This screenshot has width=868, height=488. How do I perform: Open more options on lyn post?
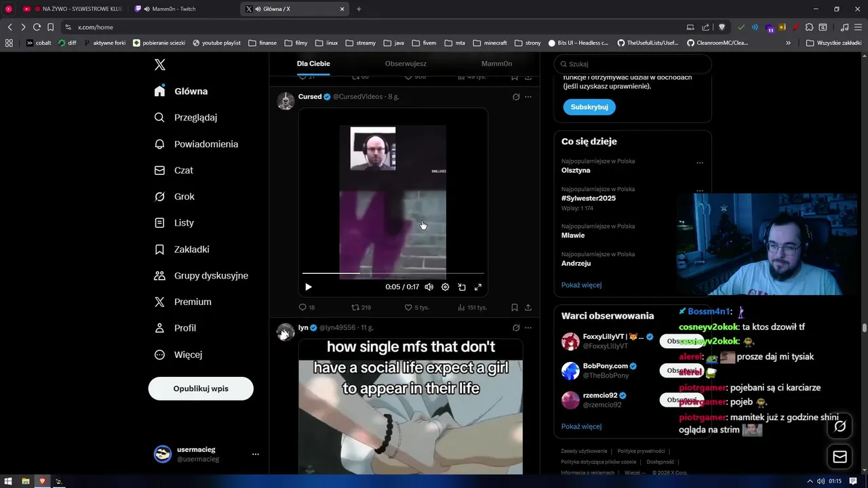[x=528, y=327]
